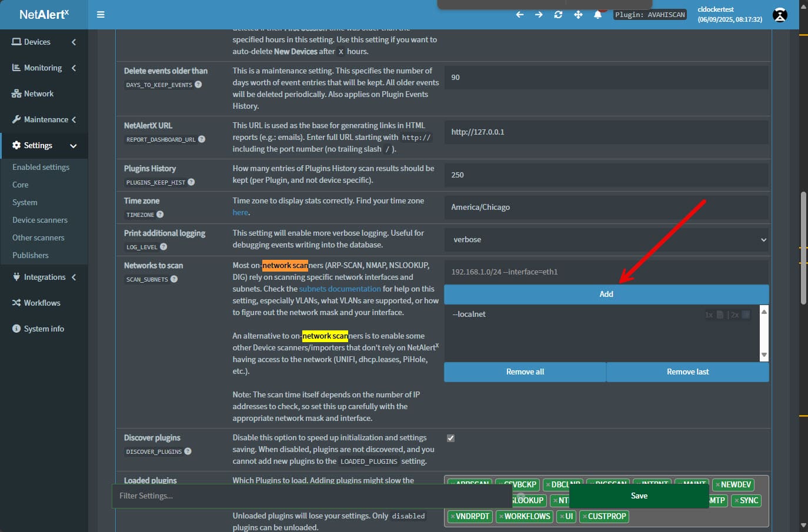This screenshot has width=808, height=532.
Task: Click the Remove all button
Action: tap(525, 372)
